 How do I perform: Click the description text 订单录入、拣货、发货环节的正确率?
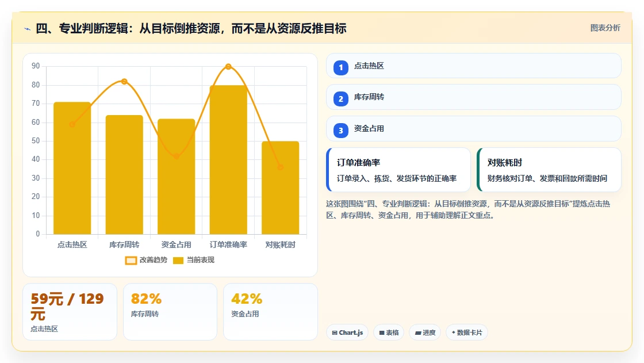pyautogui.click(x=397, y=178)
